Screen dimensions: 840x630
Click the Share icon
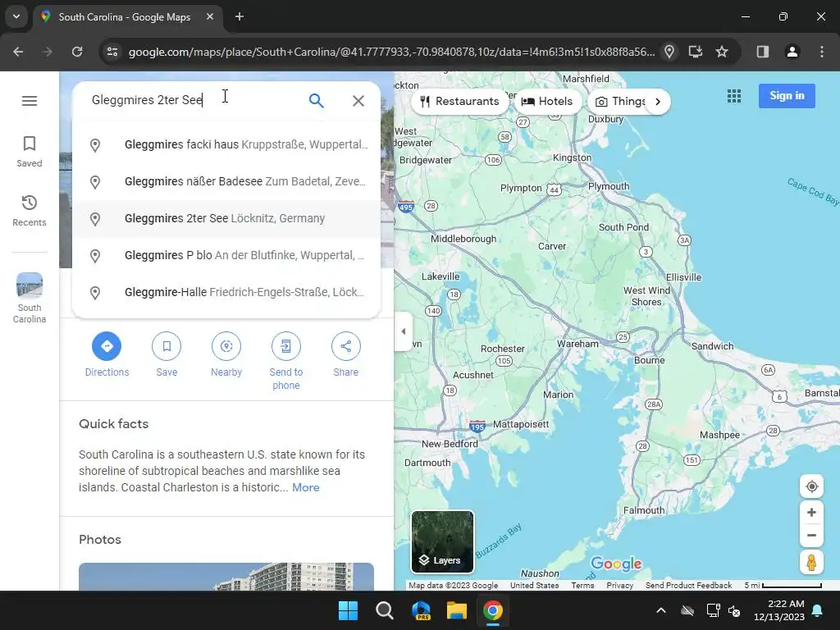(345, 346)
